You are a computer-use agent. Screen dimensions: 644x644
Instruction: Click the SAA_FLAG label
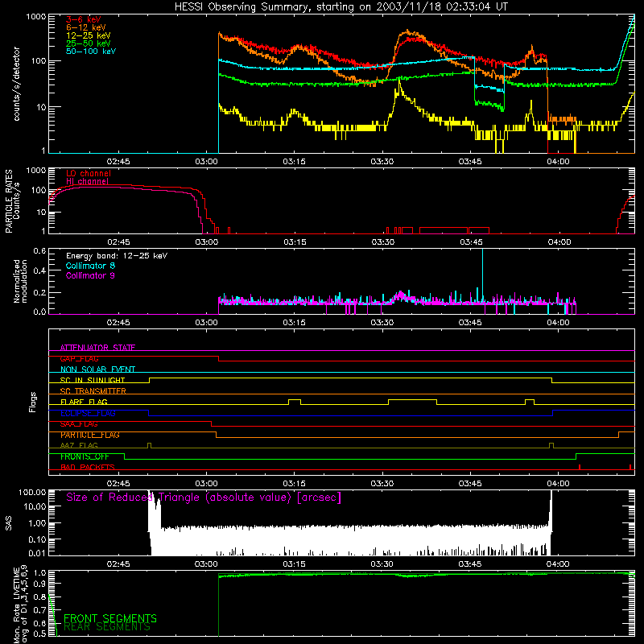pyautogui.click(x=79, y=424)
